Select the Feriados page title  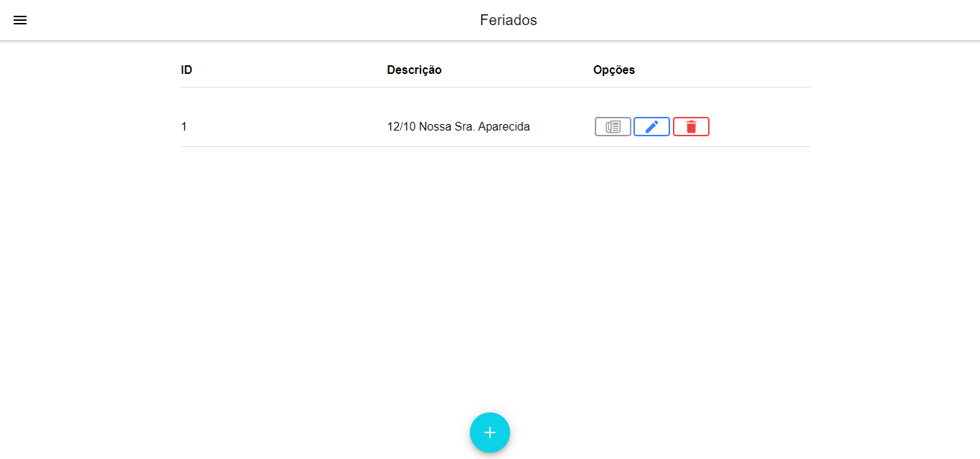(x=509, y=20)
